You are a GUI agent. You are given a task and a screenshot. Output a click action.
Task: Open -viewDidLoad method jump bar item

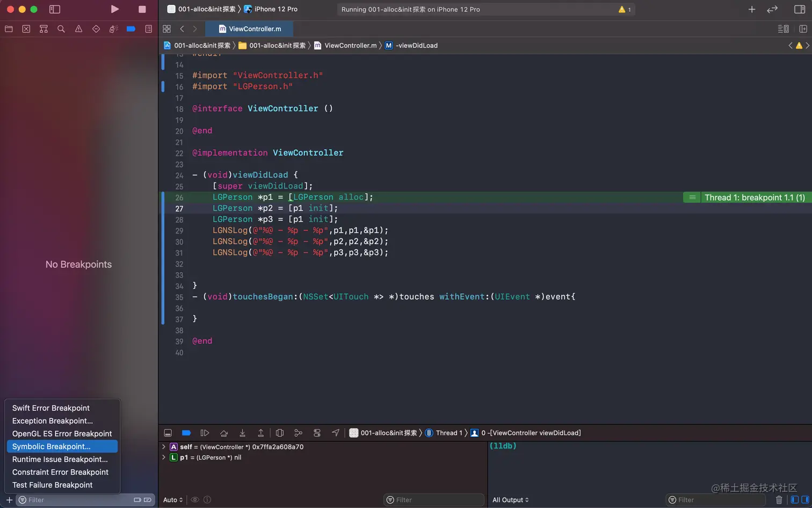(411, 46)
